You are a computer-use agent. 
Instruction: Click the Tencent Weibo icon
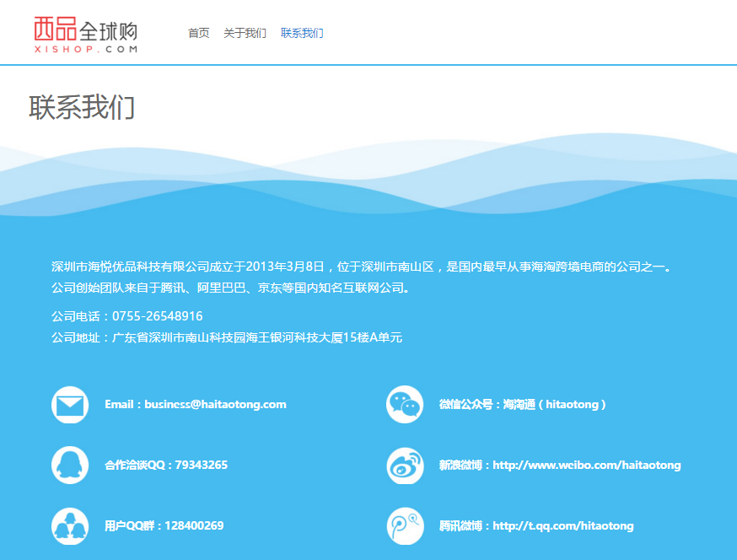[x=405, y=525]
